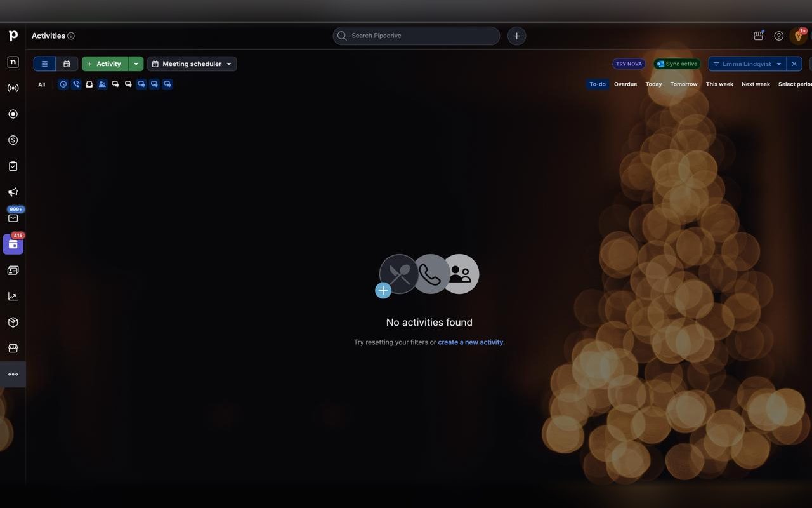Select the Overdue tab
812x508 pixels.
(x=625, y=84)
